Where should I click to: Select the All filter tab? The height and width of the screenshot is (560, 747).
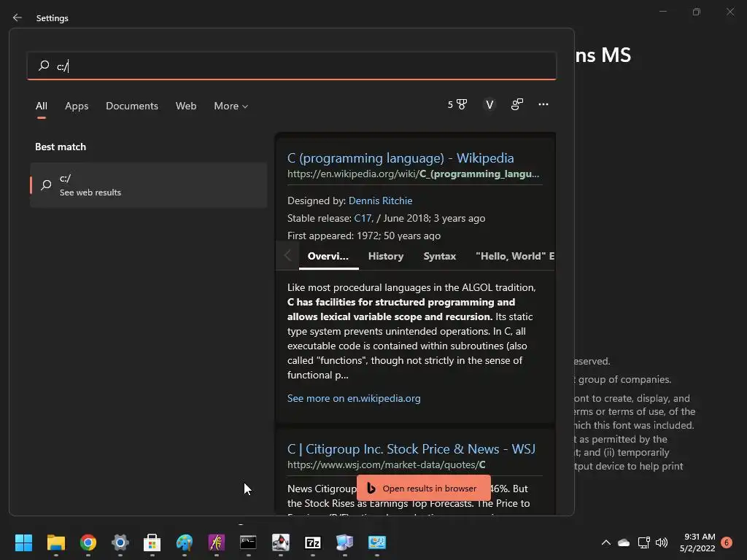click(x=42, y=106)
